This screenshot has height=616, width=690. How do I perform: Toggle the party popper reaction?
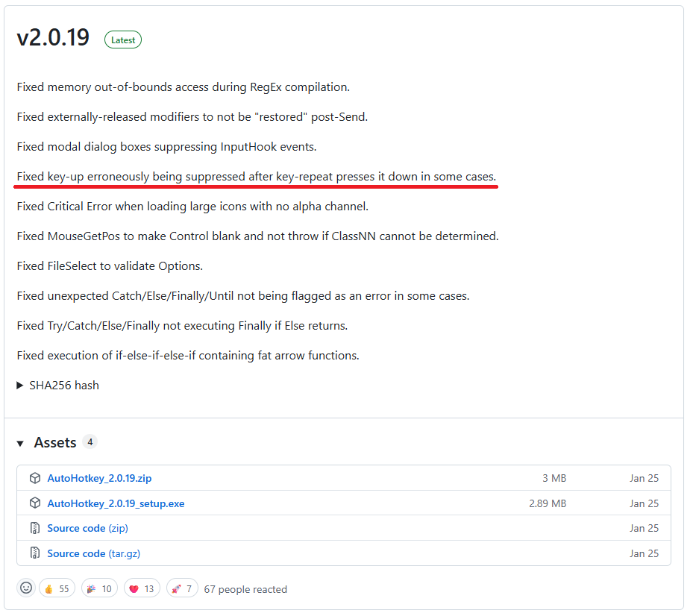(99, 588)
